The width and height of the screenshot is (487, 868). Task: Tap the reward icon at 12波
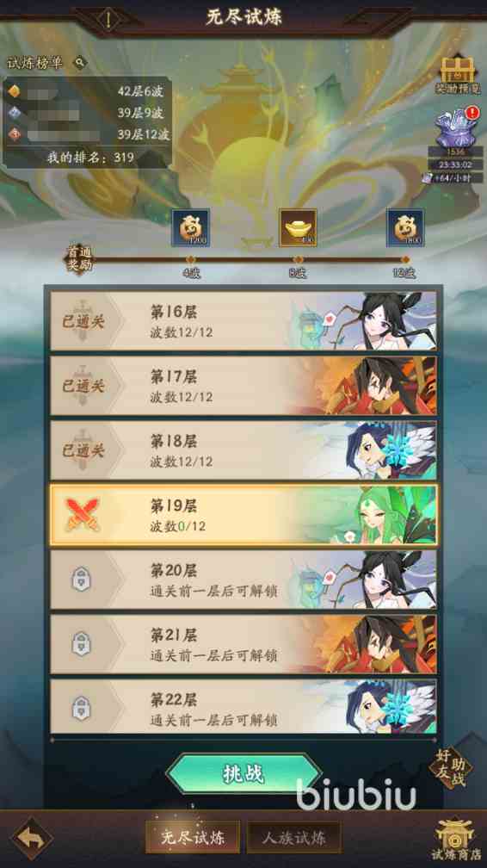coord(405,227)
